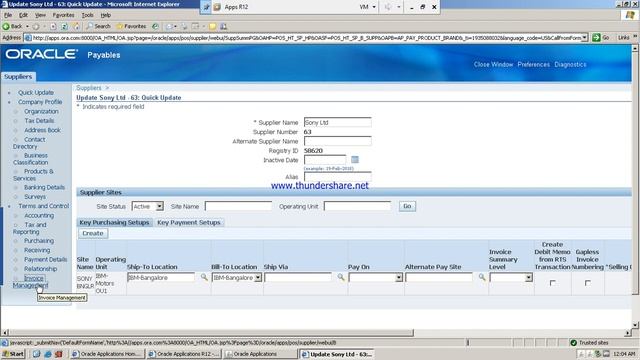Search Ship-To Location with magnifier icon
Viewport: 640px width, 360px height.
[204, 277]
